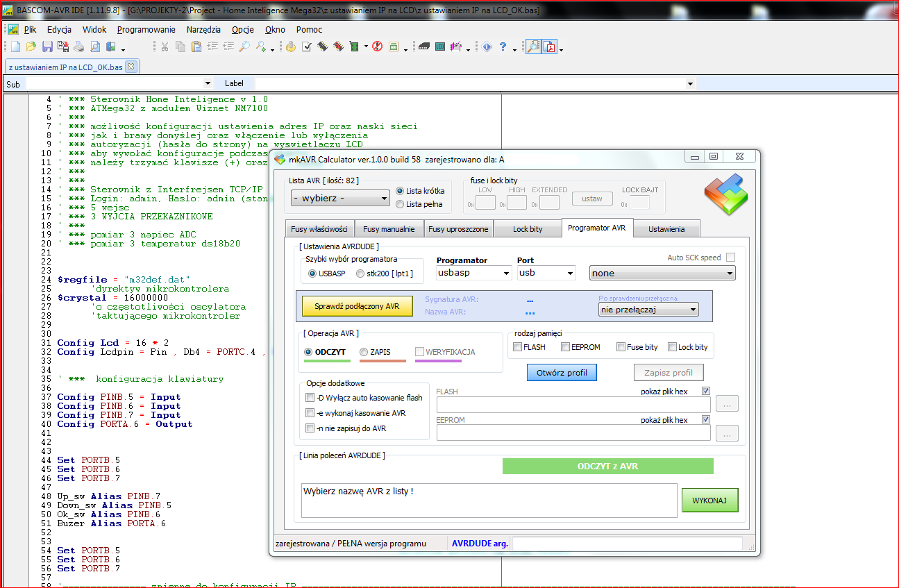Open the Plik menu
Image resolution: width=899 pixels, height=588 pixels.
30,30
